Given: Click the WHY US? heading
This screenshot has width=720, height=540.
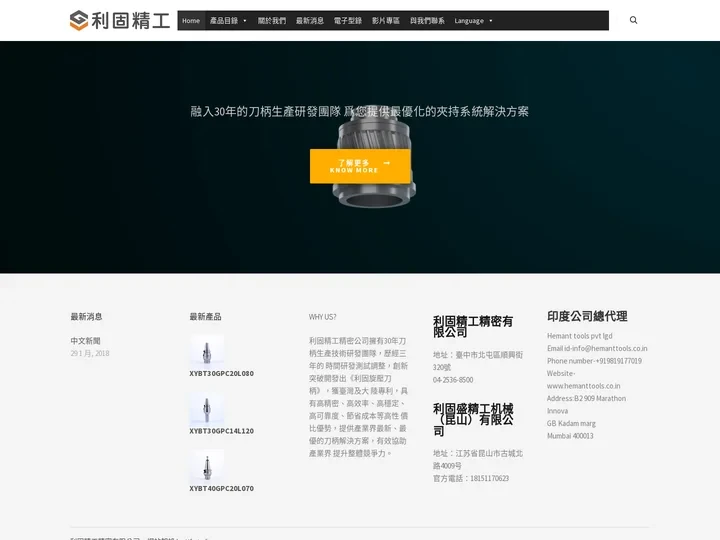Looking at the screenshot, I should (x=322, y=317).
